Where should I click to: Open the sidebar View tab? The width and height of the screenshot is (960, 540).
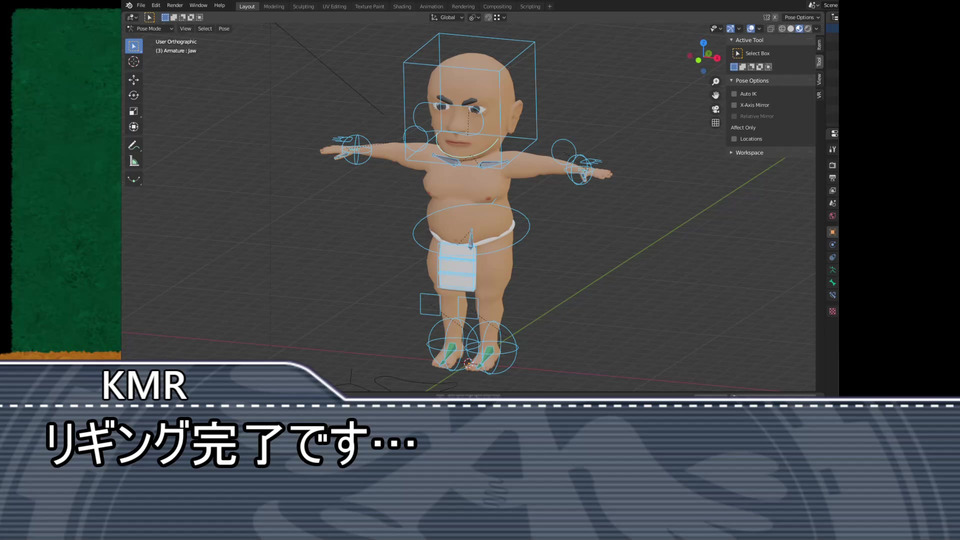coord(819,79)
